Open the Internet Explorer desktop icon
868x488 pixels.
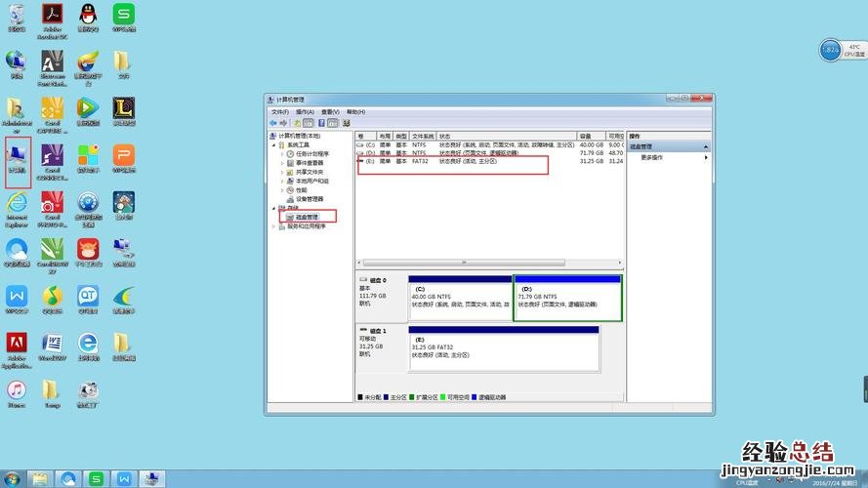16,205
